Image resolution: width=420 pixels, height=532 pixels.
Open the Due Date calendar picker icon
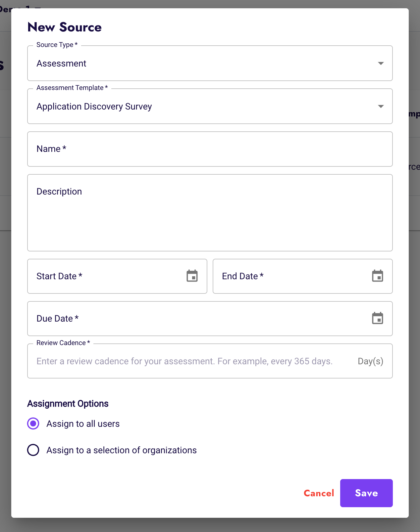pos(377,318)
